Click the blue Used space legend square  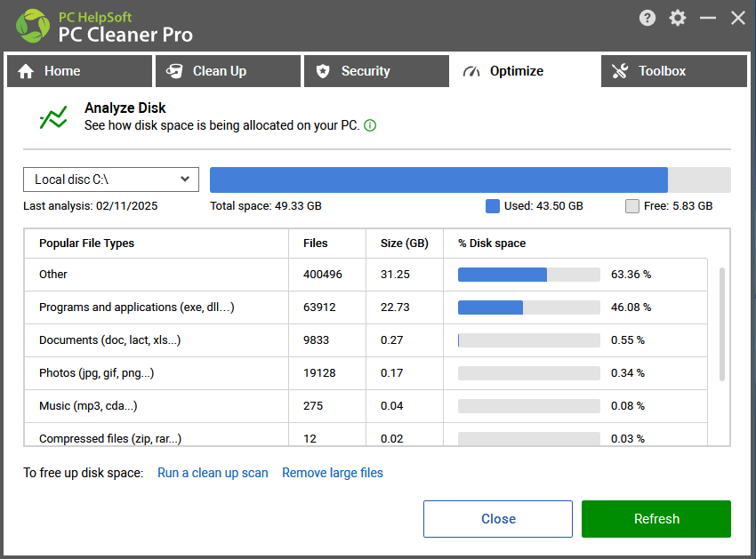[x=492, y=206]
